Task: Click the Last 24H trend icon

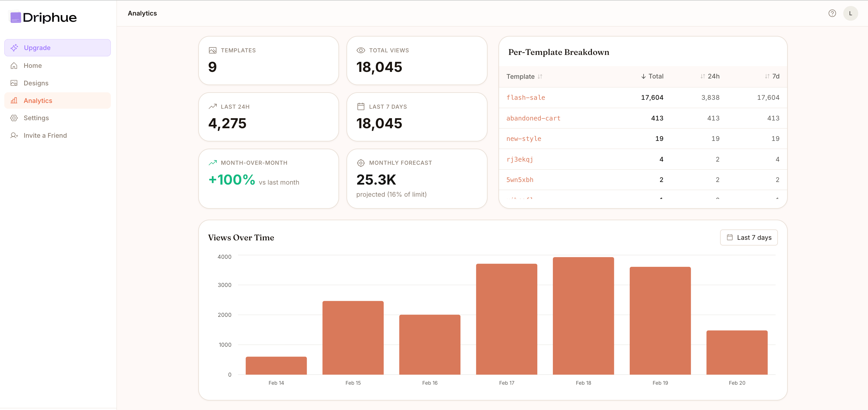Action: pos(213,107)
